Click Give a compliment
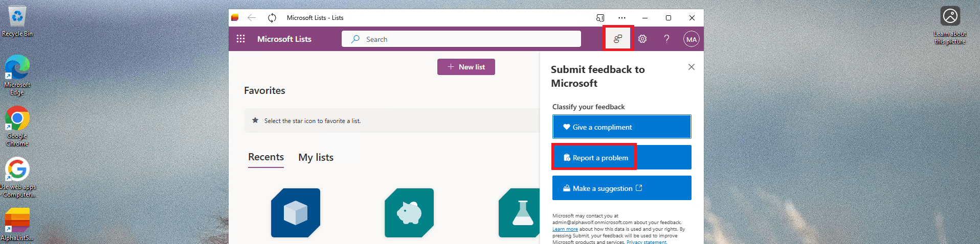Viewport: 980px width, 244px height. coord(622,127)
